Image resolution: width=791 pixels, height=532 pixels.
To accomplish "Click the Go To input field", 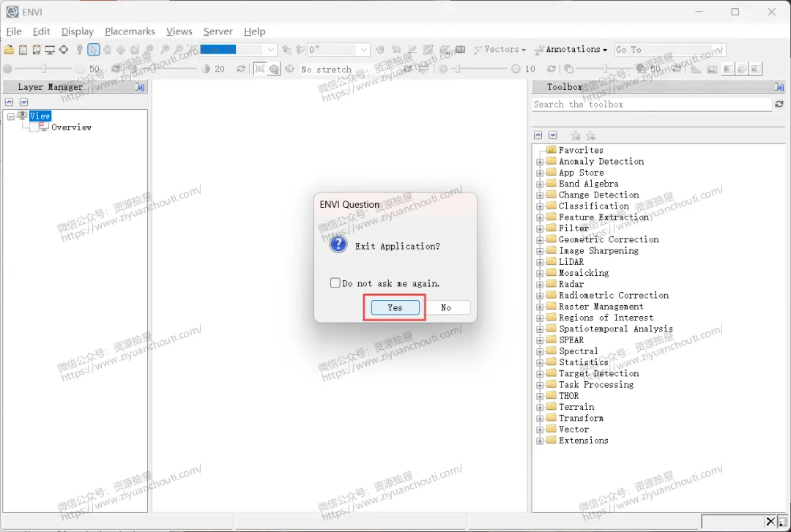I will click(x=670, y=50).
